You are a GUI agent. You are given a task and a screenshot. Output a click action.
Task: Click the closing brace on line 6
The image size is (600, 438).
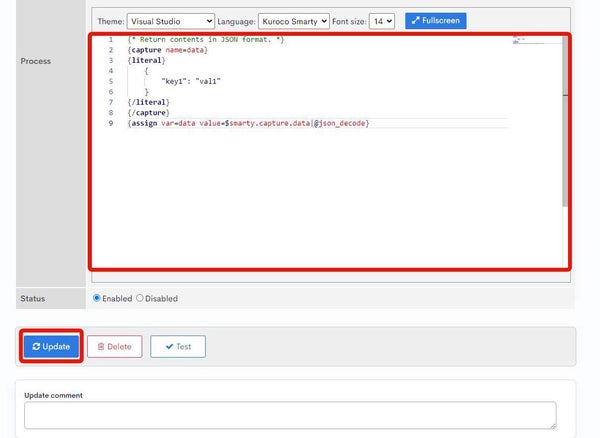pos(147,92)
